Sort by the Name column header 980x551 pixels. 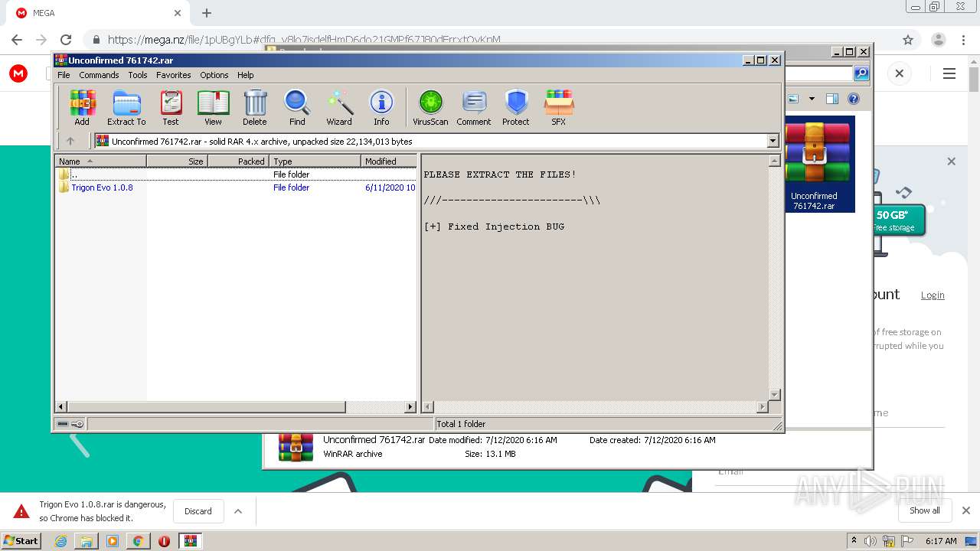[100, 161]
